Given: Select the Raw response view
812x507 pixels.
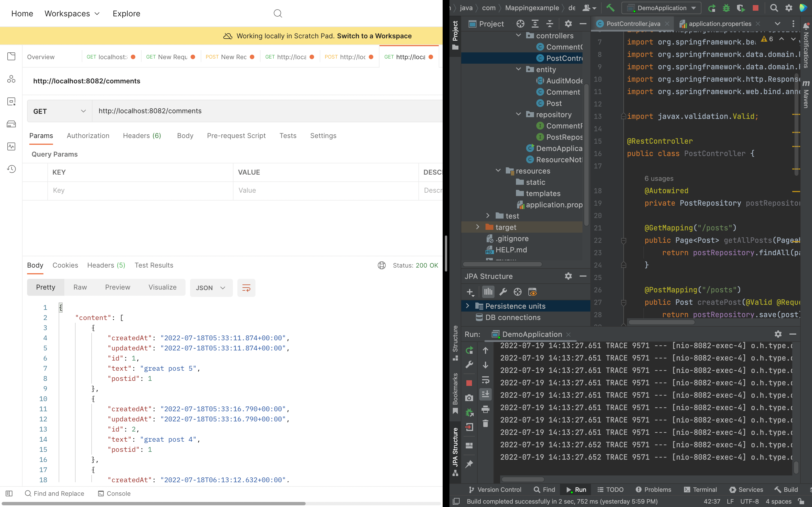Looking at the screenshot, I should 80,287.
